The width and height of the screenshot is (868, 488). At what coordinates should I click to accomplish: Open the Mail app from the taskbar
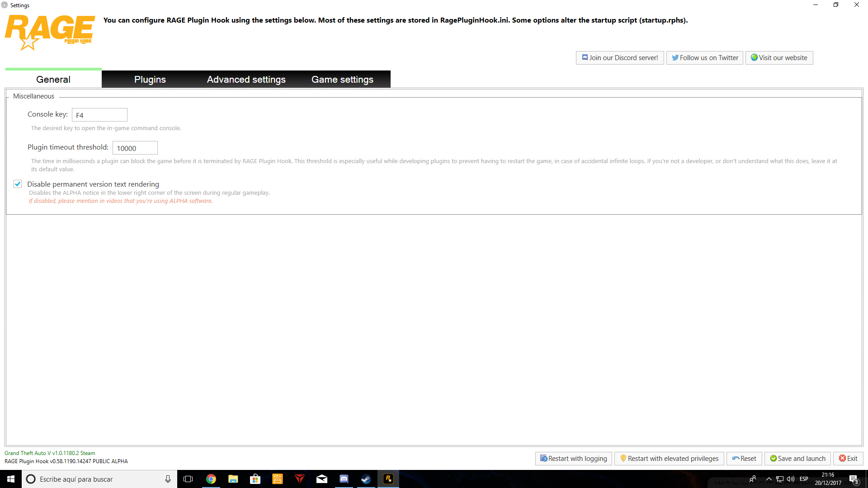[322, 479]
